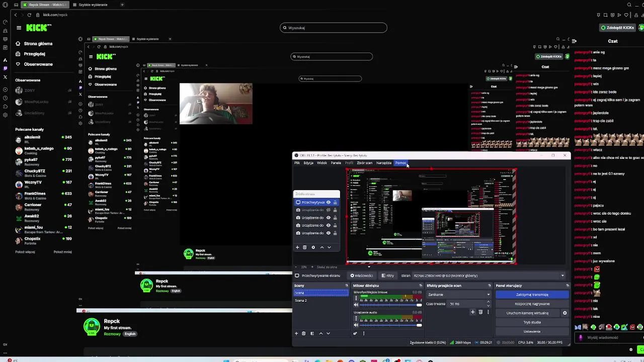
Task: Move selected OBS source down
Action: coord(329,247)
